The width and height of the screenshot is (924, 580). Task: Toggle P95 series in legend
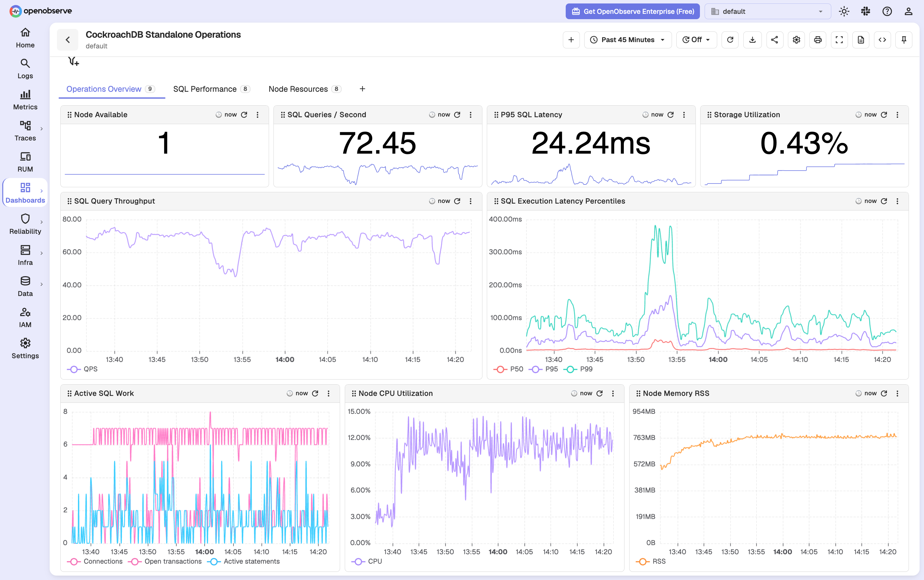(543, 369)
